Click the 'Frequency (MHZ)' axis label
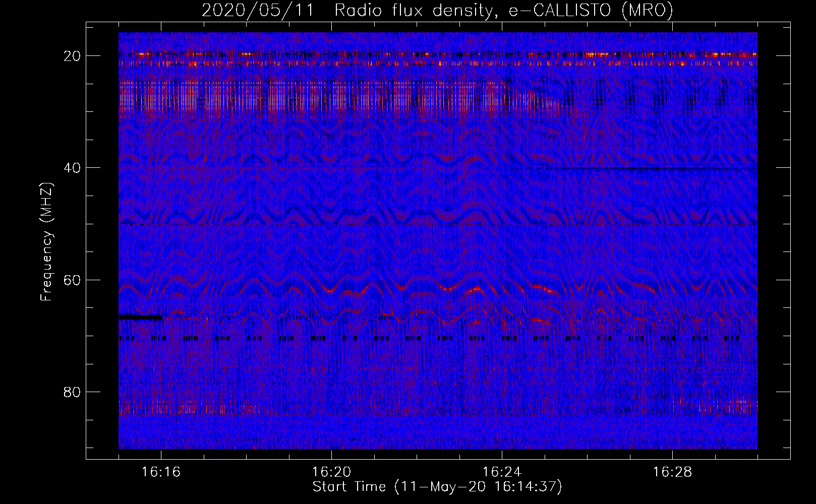Screen dimensions: 816x504 (46, 242)
